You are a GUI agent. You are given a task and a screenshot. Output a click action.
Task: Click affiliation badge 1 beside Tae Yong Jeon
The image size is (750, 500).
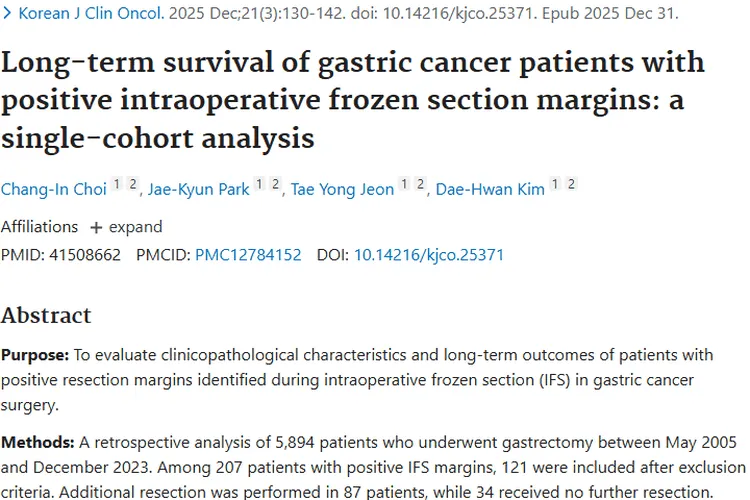point(405,185)
